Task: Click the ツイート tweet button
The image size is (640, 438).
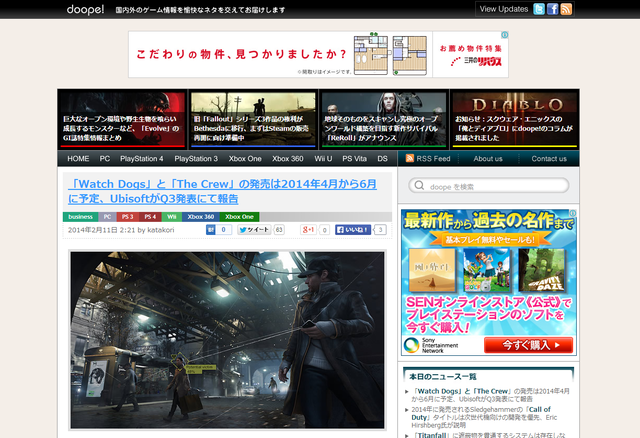Action: [254, 230]
